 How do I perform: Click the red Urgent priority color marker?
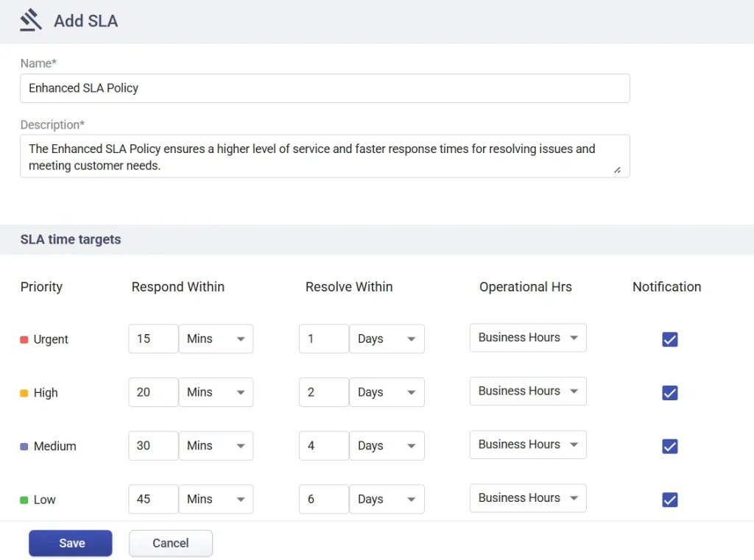(24, 340)
